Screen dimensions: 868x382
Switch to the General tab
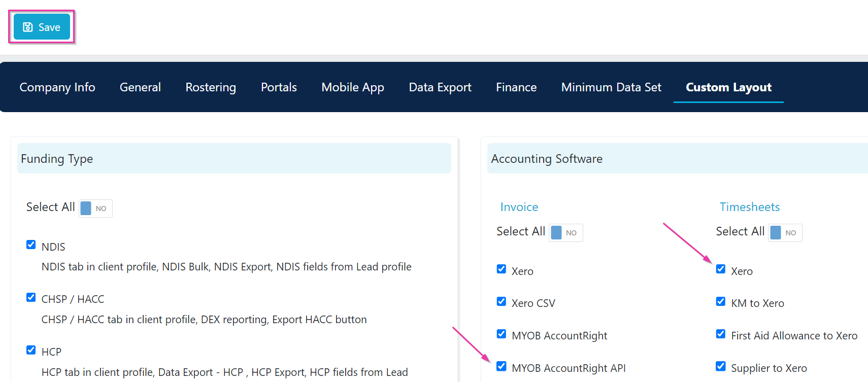(x=140, y=87)
